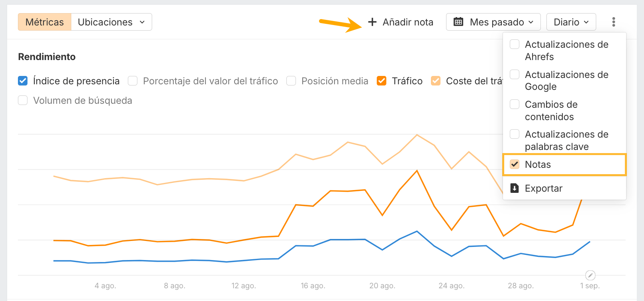Enable the Volumen de búsqueda checkbox

pos(23,100)
